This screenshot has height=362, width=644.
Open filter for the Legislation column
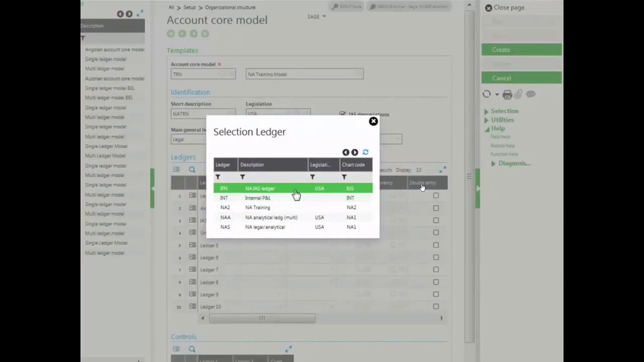312,177
